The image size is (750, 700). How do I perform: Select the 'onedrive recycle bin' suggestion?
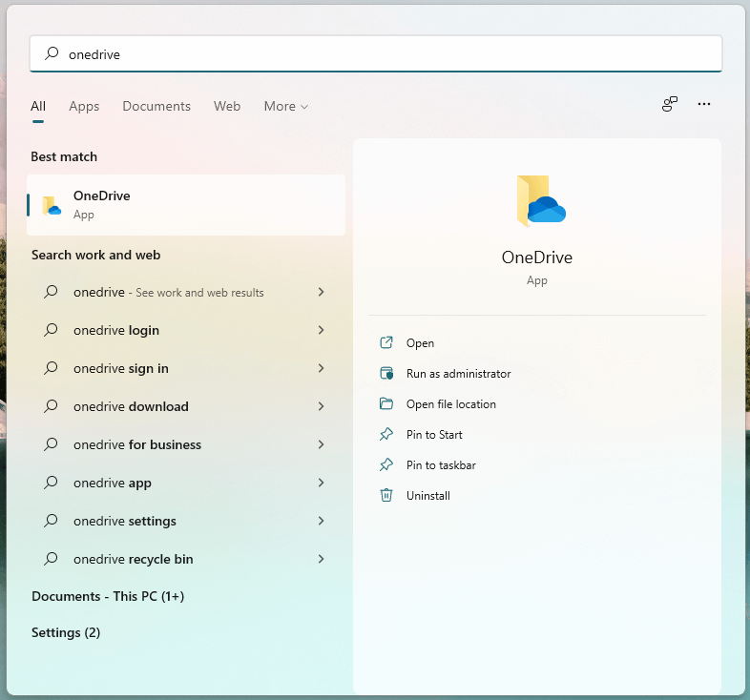point(186,560)
